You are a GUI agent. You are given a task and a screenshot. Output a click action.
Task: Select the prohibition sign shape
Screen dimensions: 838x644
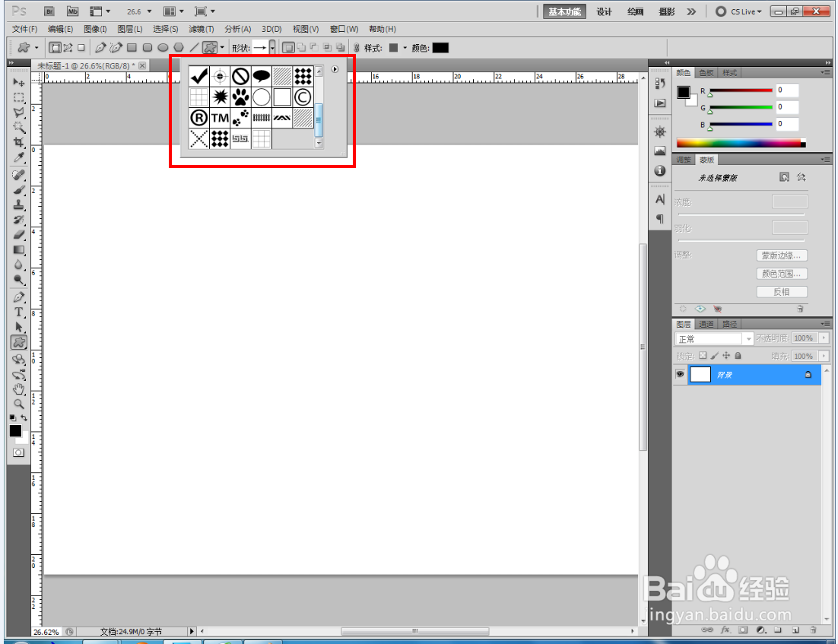(240, 77)
